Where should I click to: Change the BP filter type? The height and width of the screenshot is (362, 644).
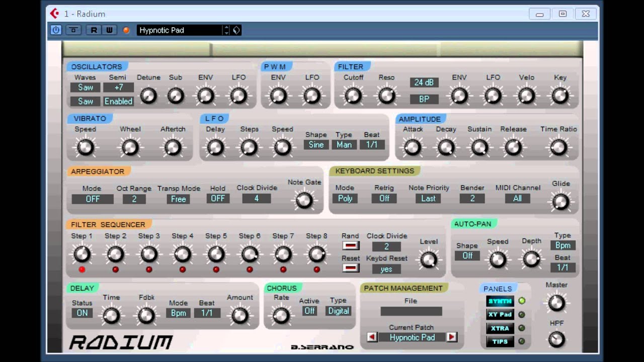(x=424, y=99)
